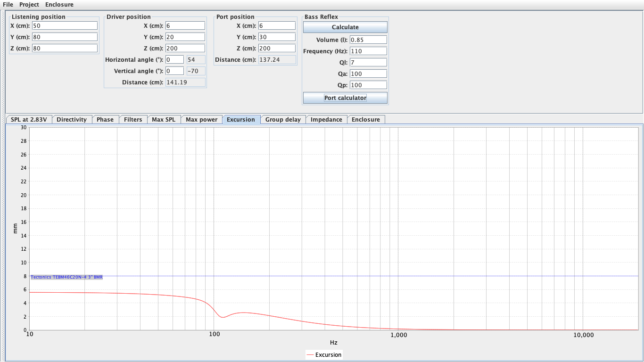Click the mm axis label

(x=15, y=229)
